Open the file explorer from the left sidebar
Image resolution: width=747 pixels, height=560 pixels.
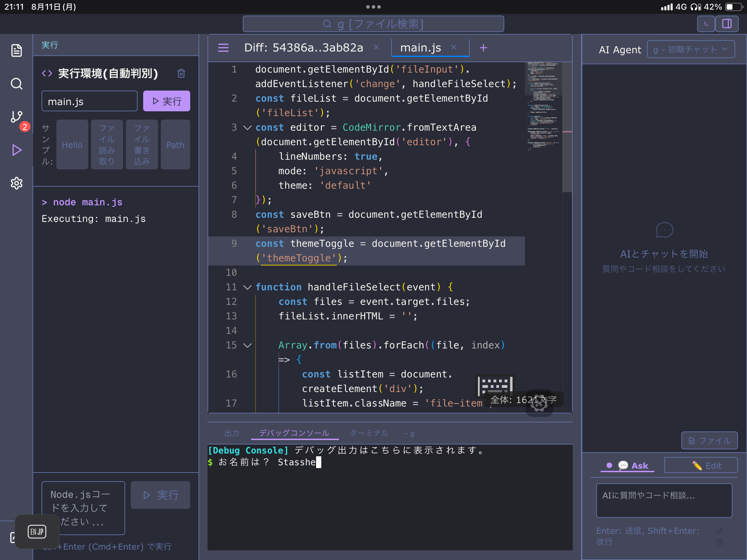click(16, 50)
